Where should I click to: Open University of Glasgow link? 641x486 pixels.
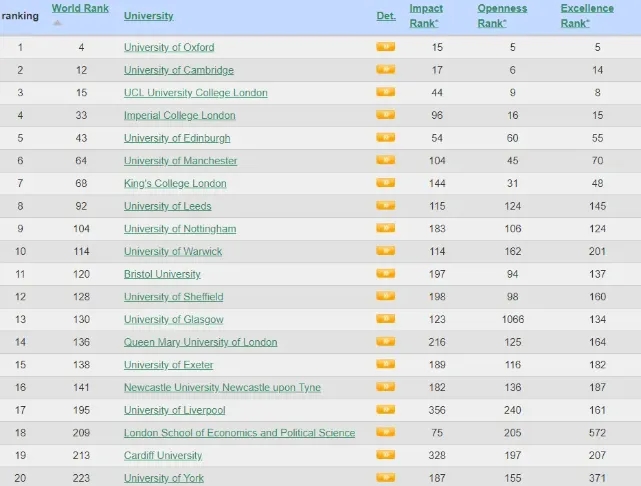click(x=174, y=320)
